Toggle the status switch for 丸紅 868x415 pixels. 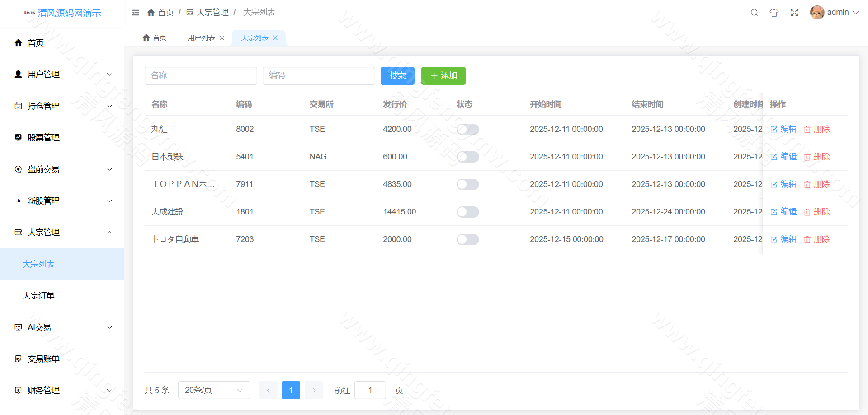[x=468, y=130]
